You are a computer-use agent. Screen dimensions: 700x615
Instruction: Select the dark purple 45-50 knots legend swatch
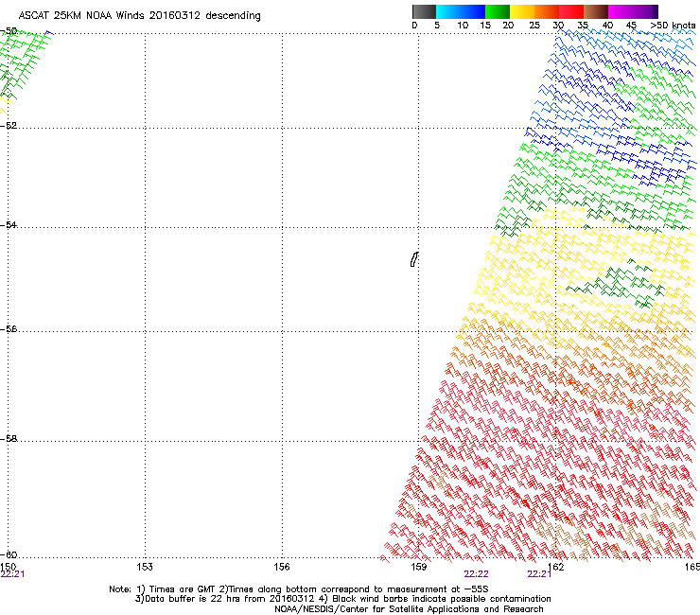pyautogui.click(x=645, y=11)
